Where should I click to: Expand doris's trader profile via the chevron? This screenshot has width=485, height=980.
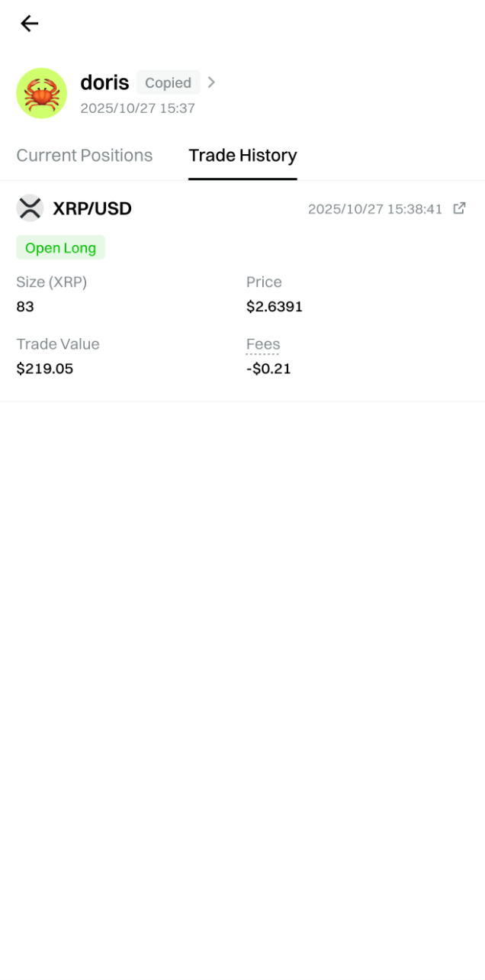pyautogui.click(x=211, y=82)
